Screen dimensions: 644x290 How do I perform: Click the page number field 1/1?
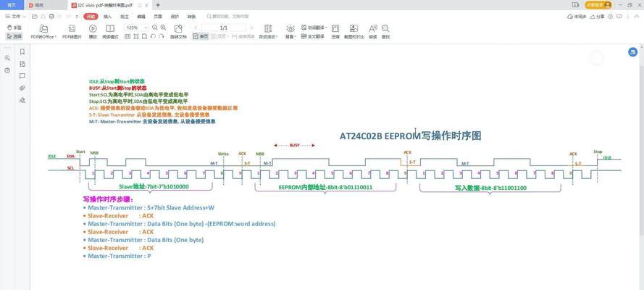click(224, 28)
